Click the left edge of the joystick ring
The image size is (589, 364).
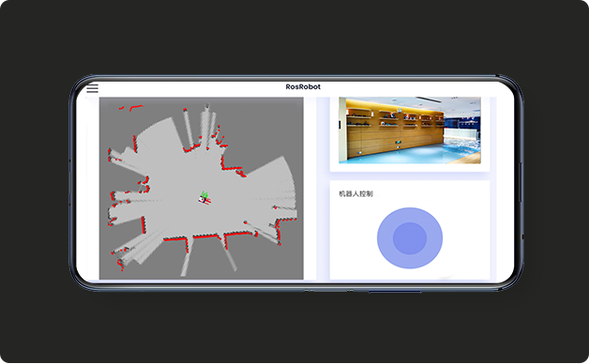pyautogui.click(x=381, y=238)
